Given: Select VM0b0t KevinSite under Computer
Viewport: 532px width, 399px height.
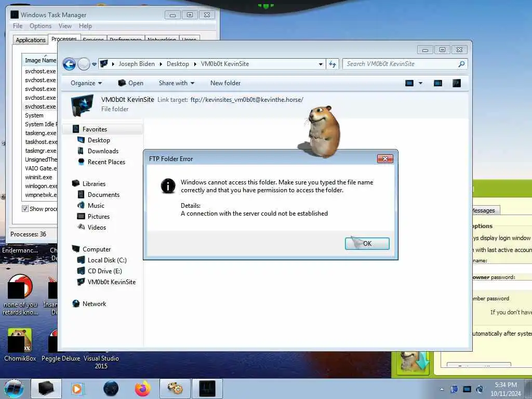Looking at the screenshot, I should pyautogui.click(x=111, y=282).
